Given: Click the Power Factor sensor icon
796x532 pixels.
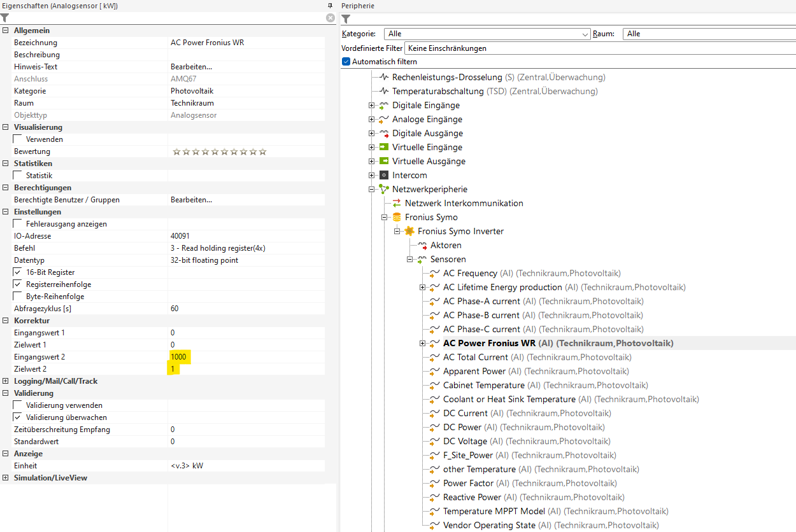Looking at the screenshot, I should (x=435, y=483).
